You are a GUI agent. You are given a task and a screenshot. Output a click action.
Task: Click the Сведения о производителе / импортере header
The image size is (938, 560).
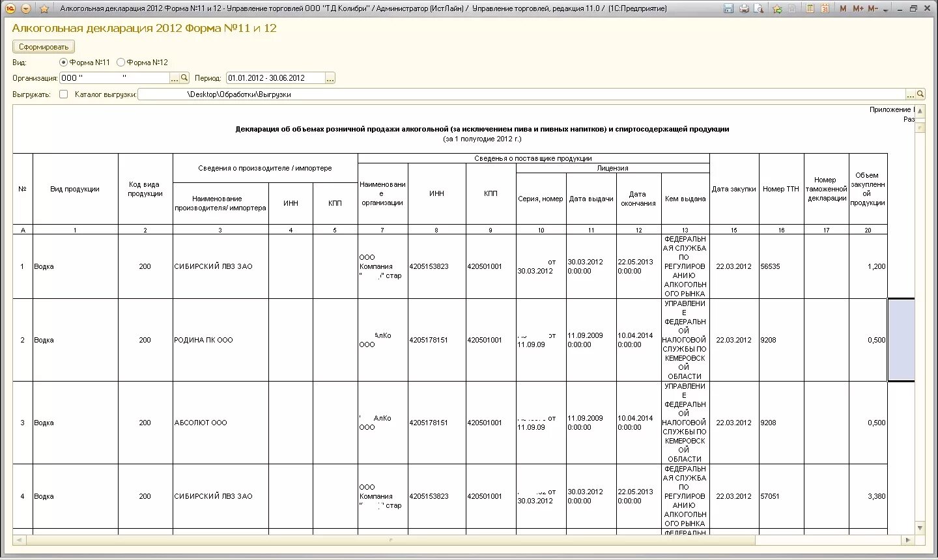click(265, 168)
